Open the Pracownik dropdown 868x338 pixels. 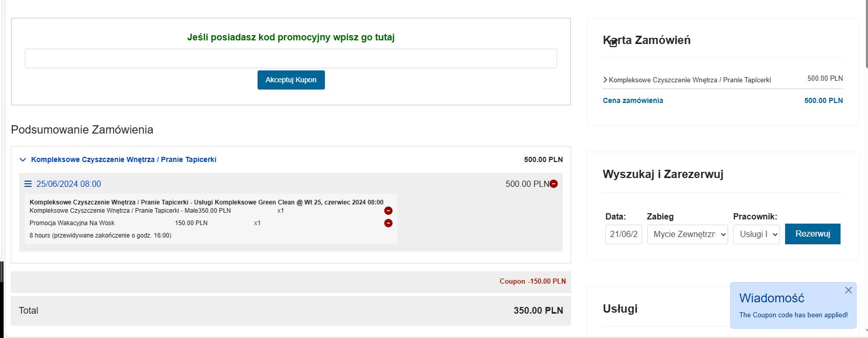click(x=756, y=234)
